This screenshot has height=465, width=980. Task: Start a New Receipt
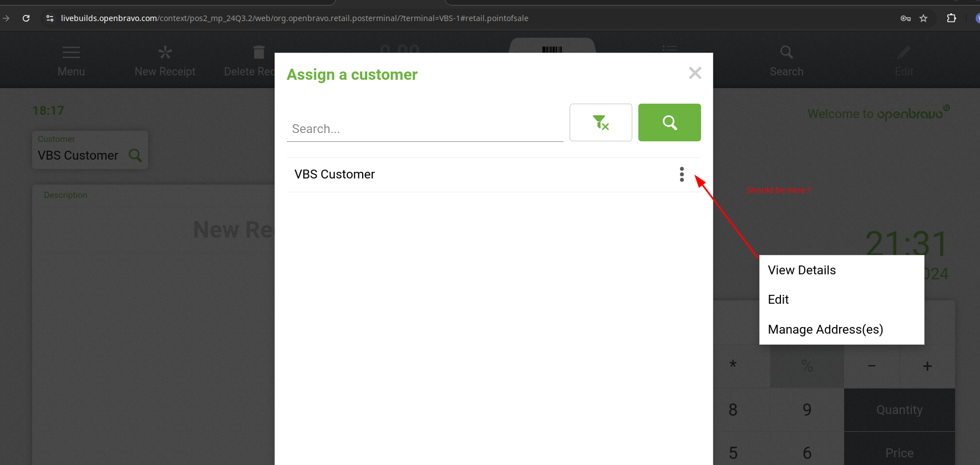165,61
